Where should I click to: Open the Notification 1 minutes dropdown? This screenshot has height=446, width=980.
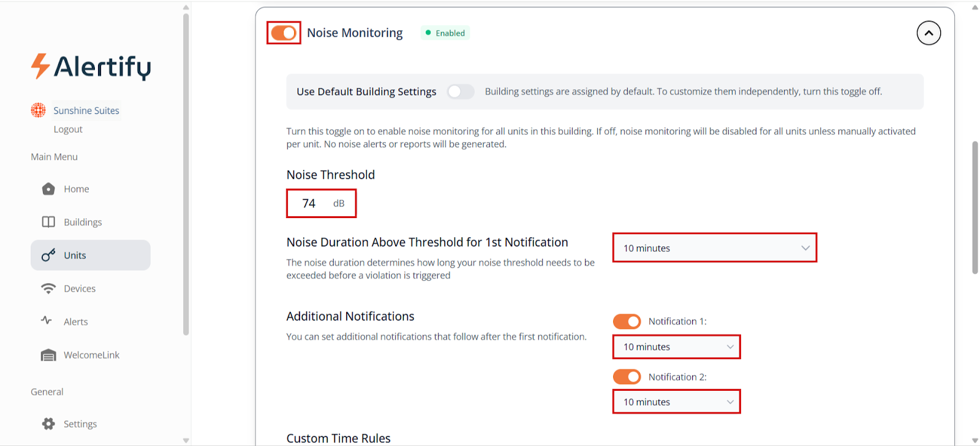677,347
